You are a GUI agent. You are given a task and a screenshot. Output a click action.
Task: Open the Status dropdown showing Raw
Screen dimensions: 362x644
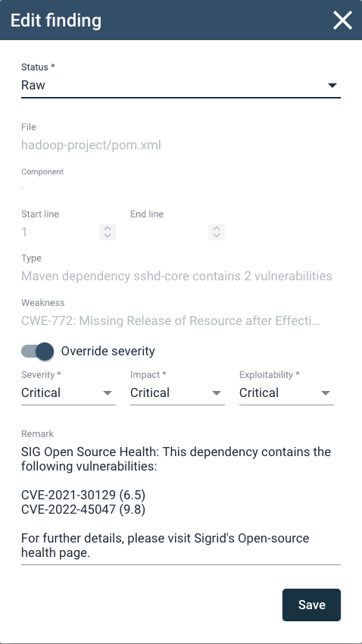180,86
